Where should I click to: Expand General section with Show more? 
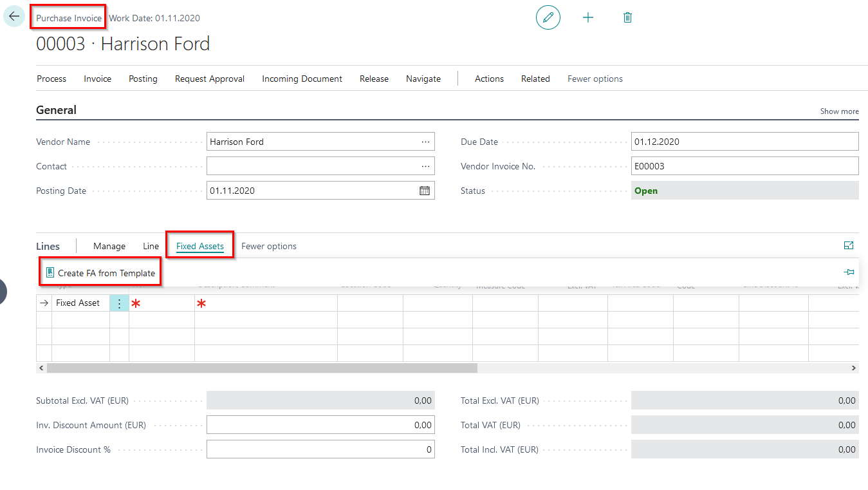tap(839, 111)
